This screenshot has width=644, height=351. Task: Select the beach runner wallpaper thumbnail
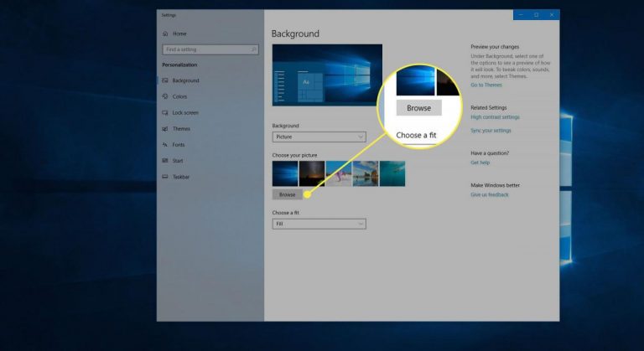click(339, 173)
